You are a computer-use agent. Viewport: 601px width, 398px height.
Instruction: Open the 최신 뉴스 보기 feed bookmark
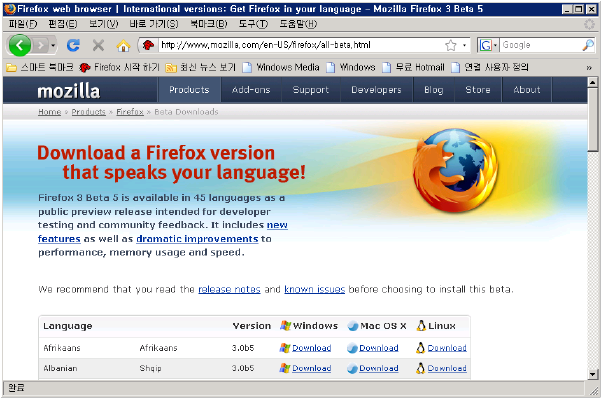pos(200,67)
